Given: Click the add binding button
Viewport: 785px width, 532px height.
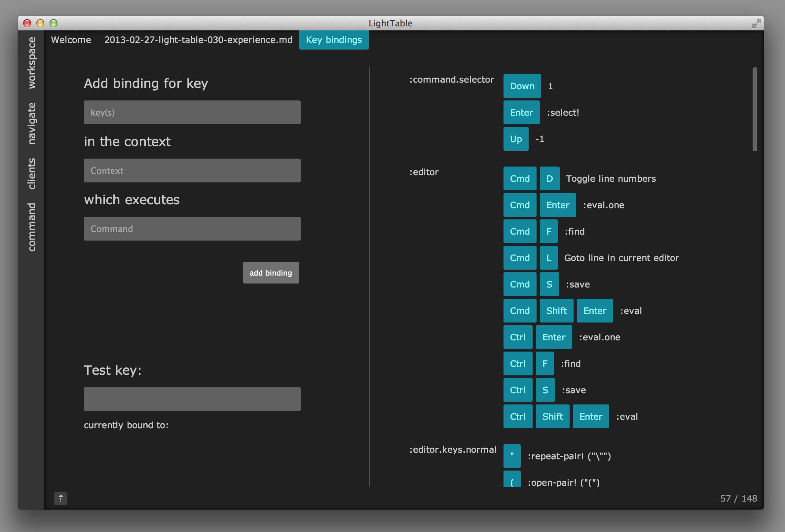Looking at the screenshot, I should (271, 273).
